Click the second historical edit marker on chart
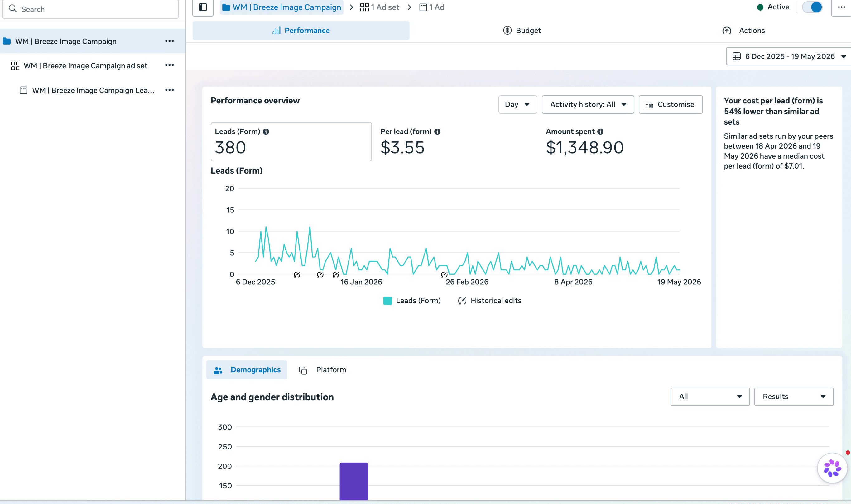The image size is (851, 504). click(320, 274)
